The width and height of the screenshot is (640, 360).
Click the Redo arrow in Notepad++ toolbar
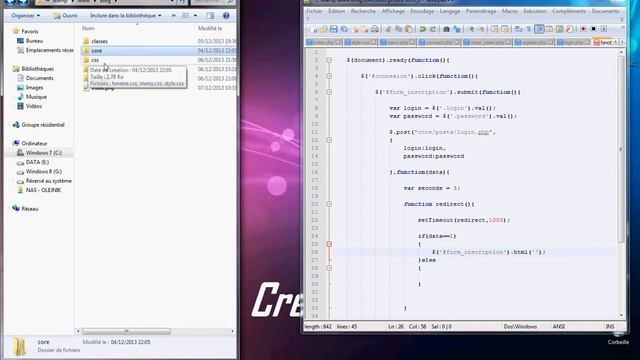[433, 29]
